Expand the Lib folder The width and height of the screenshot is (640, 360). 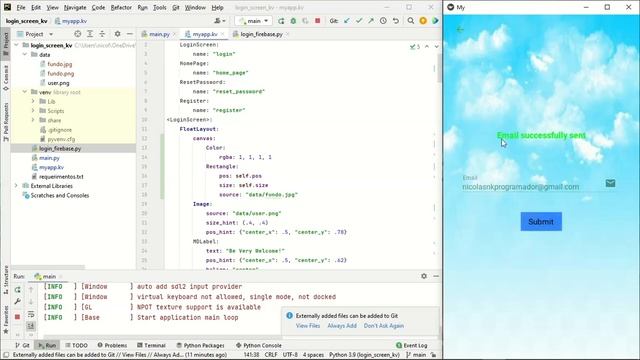pyautogui.click(x=33, y=101)
